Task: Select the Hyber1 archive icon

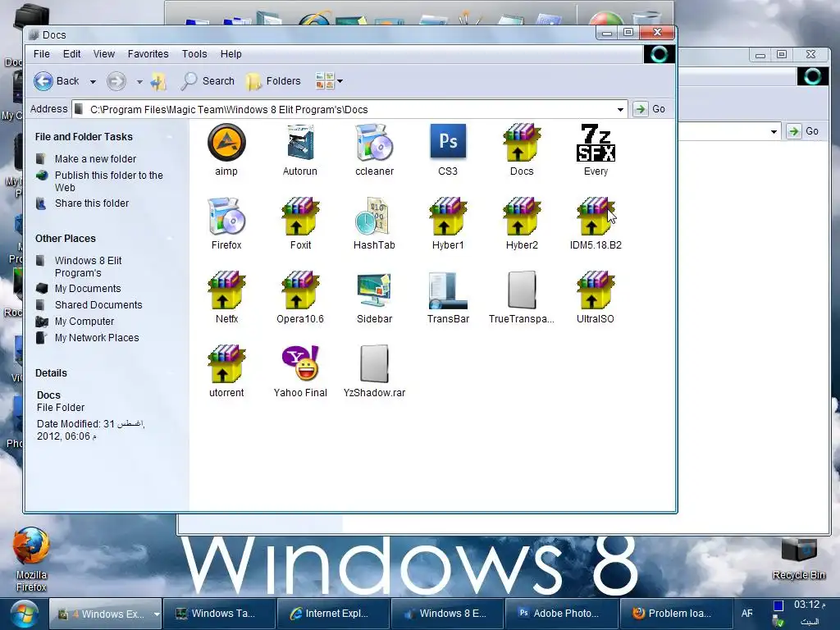Action: (448, 217)
